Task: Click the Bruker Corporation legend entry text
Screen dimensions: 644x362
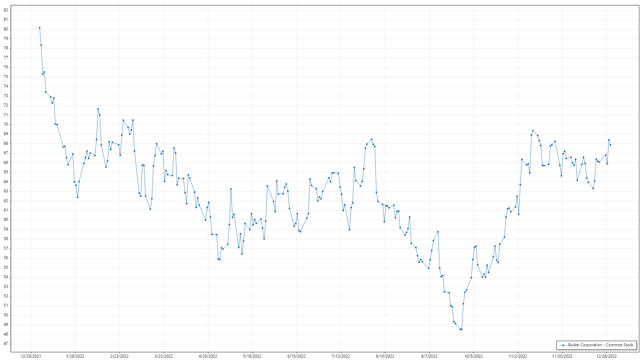Action: point(600,345)
